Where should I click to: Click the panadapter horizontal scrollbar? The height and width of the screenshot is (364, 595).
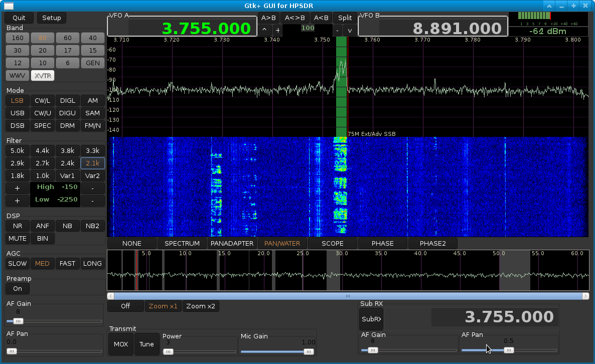348,296
